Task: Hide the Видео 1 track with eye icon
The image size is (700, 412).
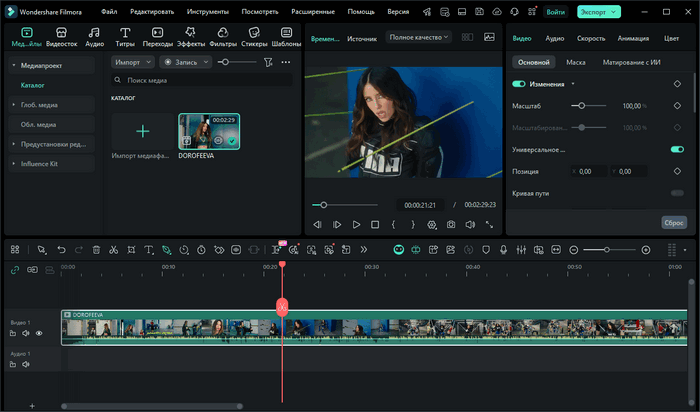Action: point(39,333)
